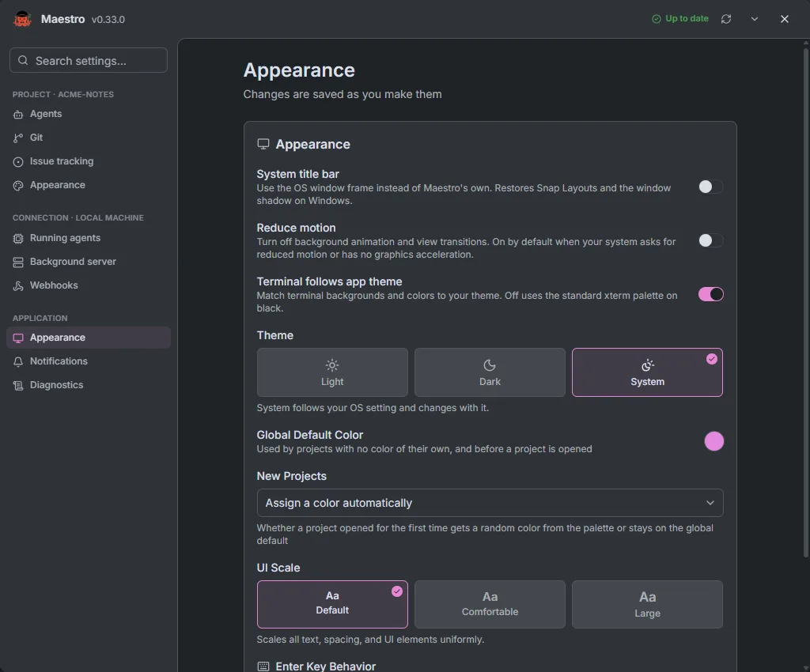Click the palette icon for project Appearance
Screen dimensions: 810x672
[x=18, y=185]
